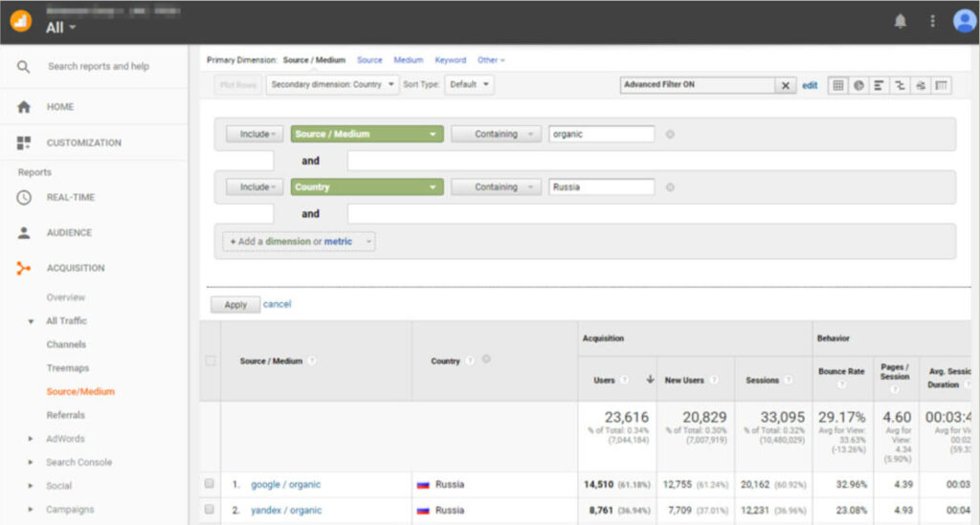Toggle the select-all rows checkbox
980x525 pixels.
click(211, 361)
